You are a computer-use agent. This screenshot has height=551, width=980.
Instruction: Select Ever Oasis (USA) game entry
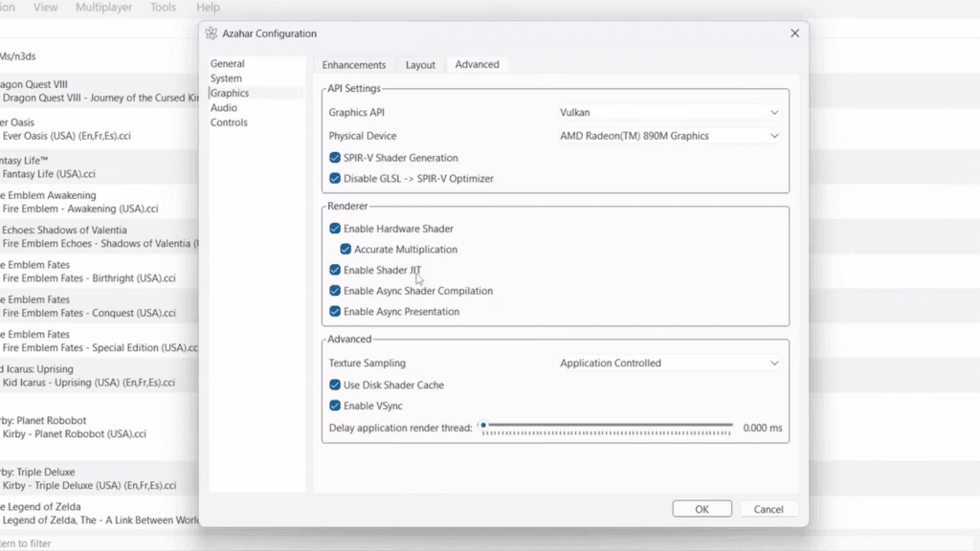[x=100, y=129]
